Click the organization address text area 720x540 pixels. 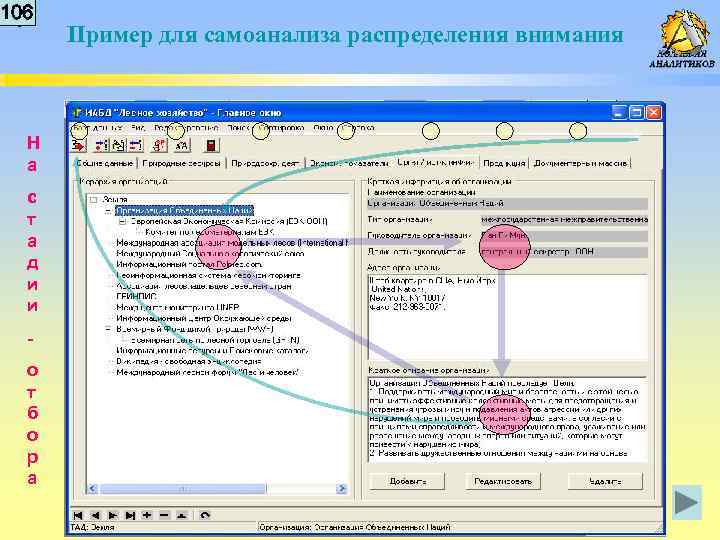click(508, 317)
